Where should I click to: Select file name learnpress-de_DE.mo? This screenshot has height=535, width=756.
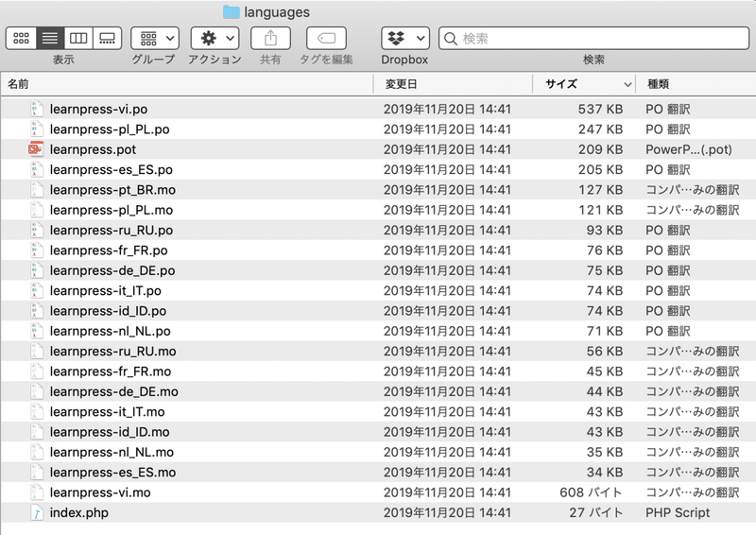pyautogui.click(x=113, y=391)
